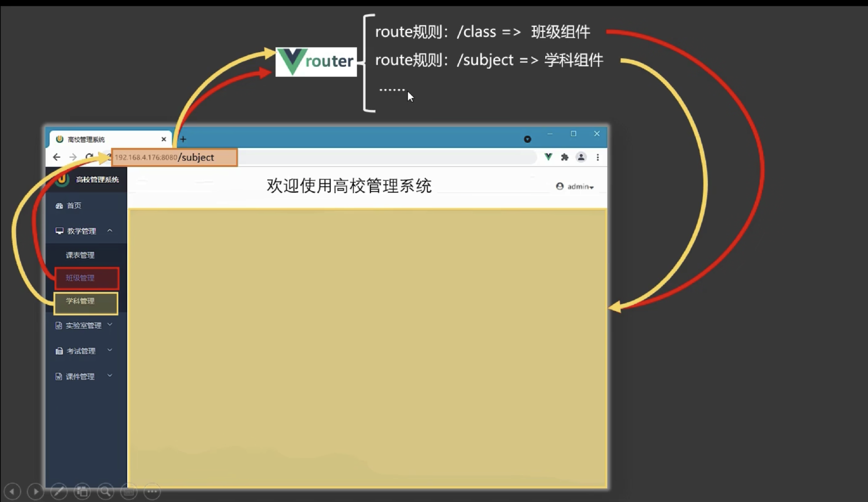Viewport: 868px width, 502px height.
Task: Click the Vue devtools extension icon
Action: (548, 157)
